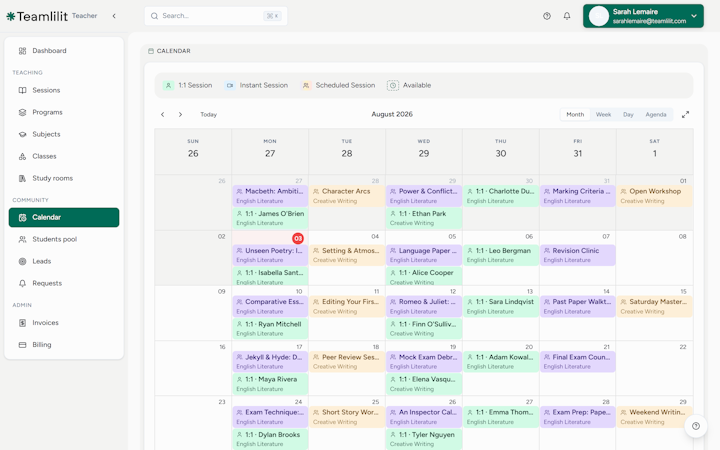
Task: Open Sarah Lemaire account dropdown
Action: click(643, 16)
